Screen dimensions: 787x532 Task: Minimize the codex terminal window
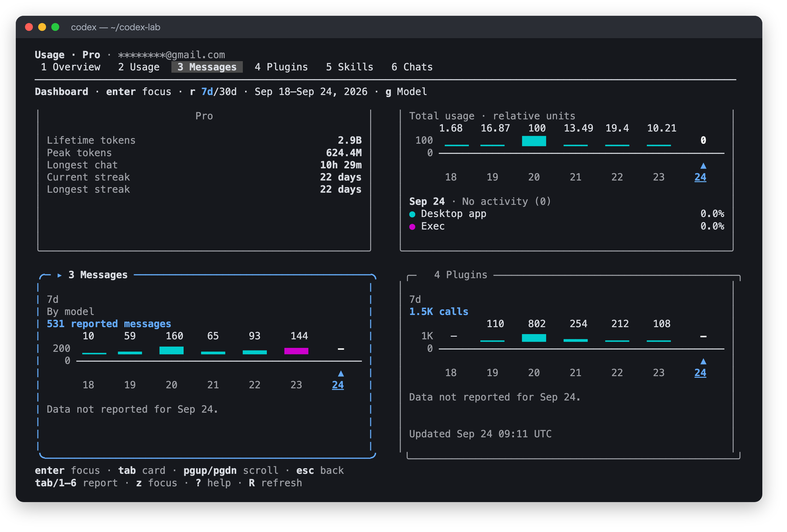point(42,27)
